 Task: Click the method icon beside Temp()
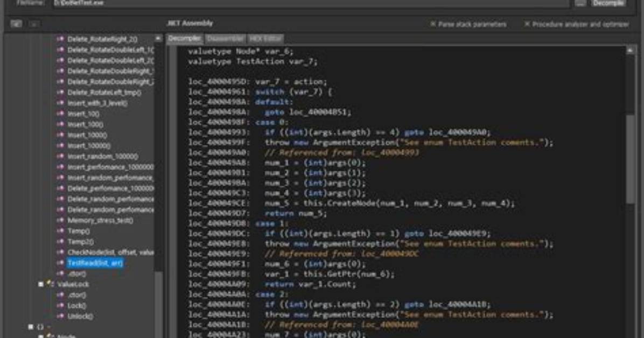coord(60,231)
